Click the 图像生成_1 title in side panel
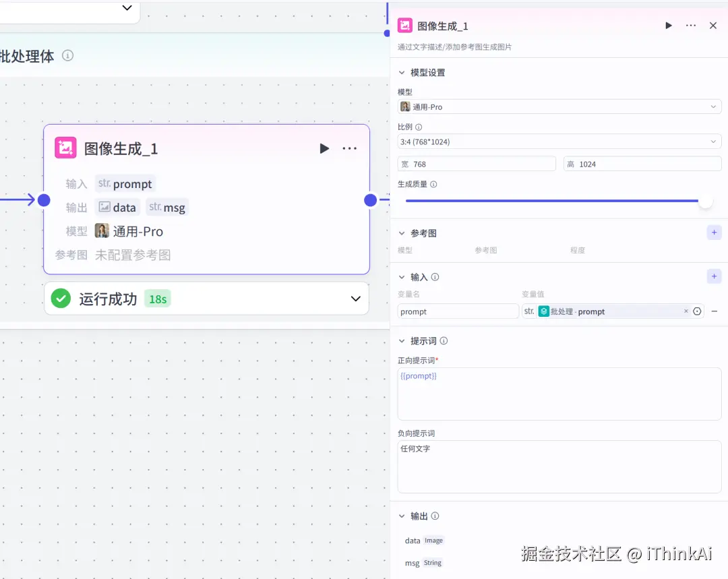This screenshot has height=579, width=728. click(442, 26)
